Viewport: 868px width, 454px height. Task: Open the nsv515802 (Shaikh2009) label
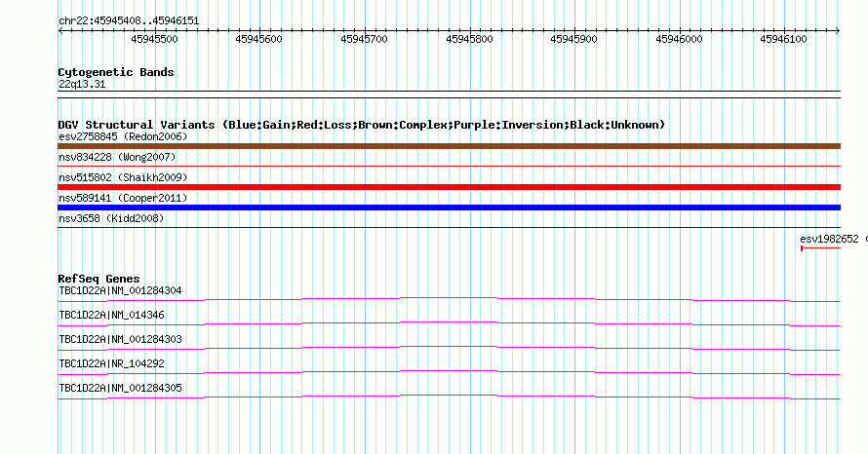pyautogui.click(x=123, y=177)
